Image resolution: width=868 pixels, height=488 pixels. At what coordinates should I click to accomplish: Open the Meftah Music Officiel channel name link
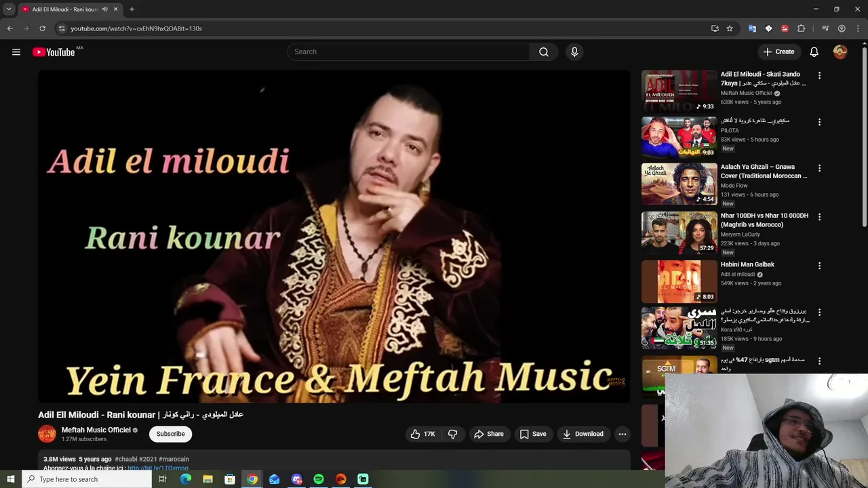pyautogui.click(x=96, y=430)
